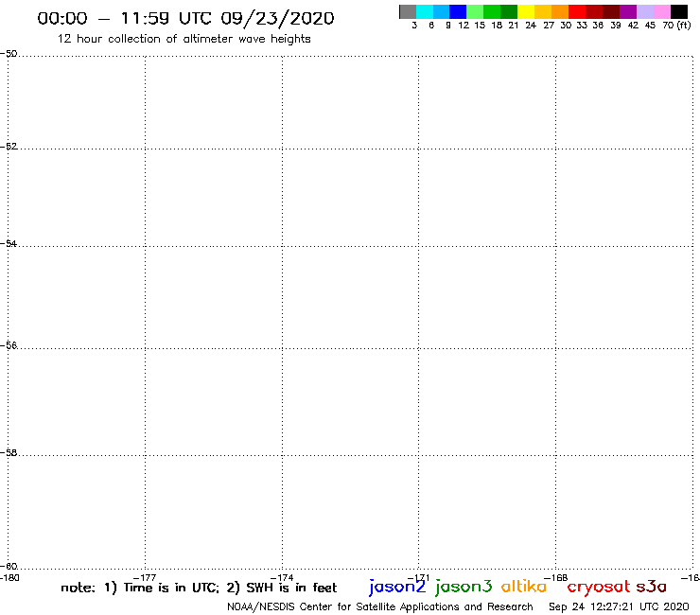Screen dimensions: 700x615
Task: Click the '-58' latitude axis label
Action: [9, 453]
